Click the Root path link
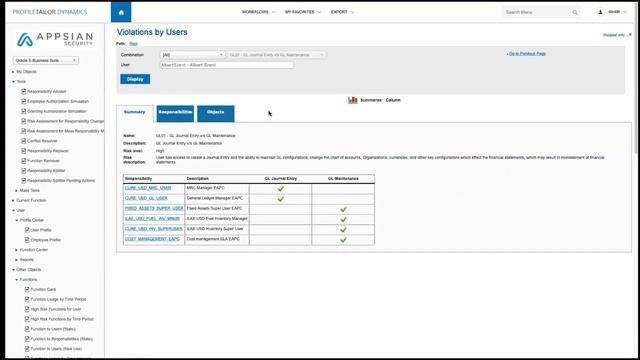The image size is (640, 360). (x=133, y=44)
